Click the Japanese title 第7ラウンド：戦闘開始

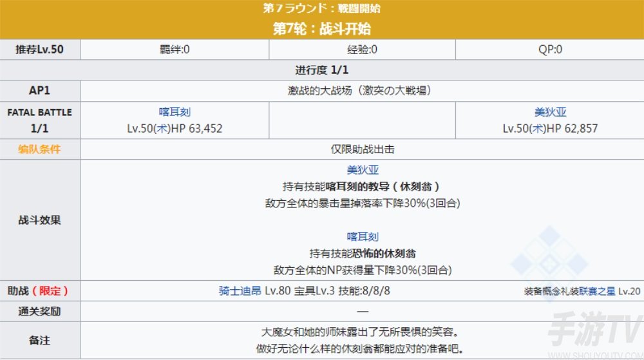[x=321, y=8]
